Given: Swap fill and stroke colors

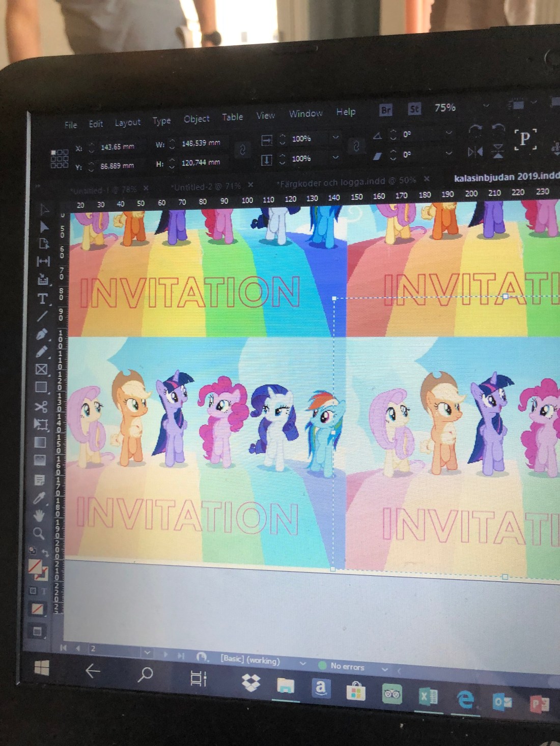Looking at the screenshot, I should 46,553.
